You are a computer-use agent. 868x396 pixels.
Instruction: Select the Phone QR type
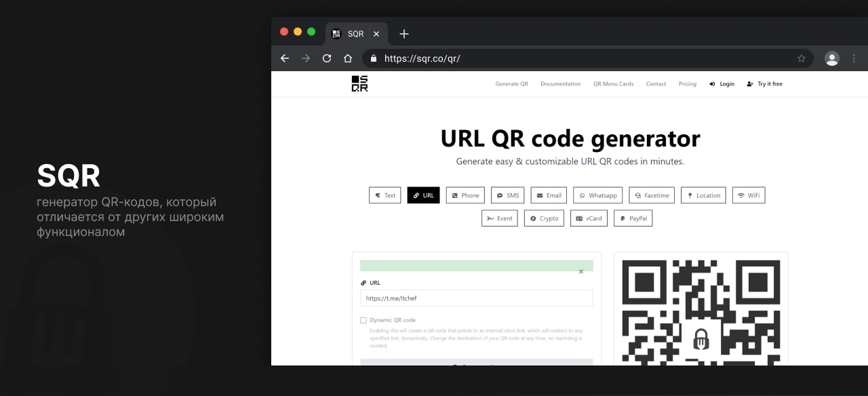point(465,195)
